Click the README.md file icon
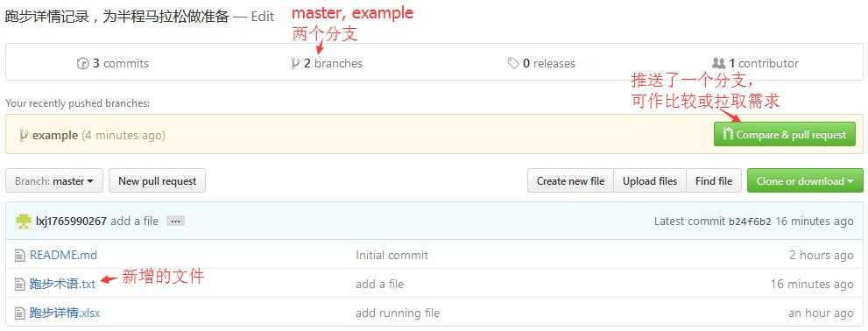Image resolution: width=868 pixels, height=331 pixels. pyautogui.click(x=20, y=255)
